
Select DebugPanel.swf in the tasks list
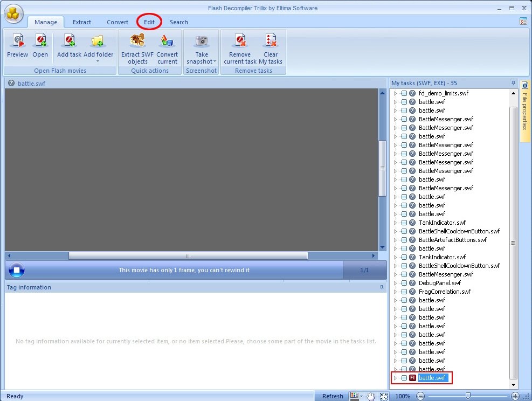tap(440, 282)
